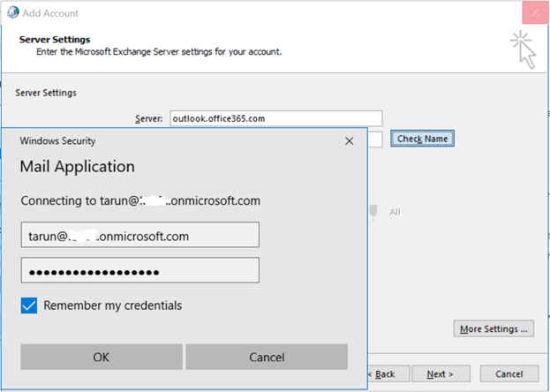Click the 'Mail Application' heading text
The width and height of the screenshot is (550, 392).
click(x=77, y=166)
